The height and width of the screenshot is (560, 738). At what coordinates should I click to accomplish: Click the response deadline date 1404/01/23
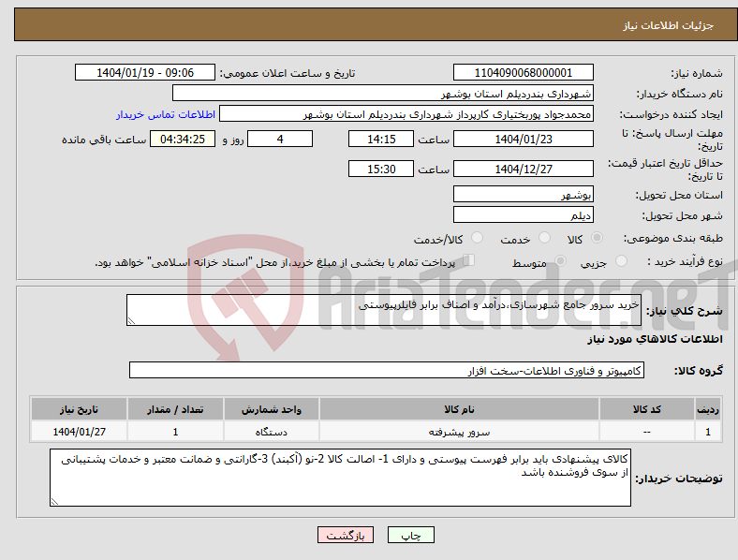[x=523, y=140]
